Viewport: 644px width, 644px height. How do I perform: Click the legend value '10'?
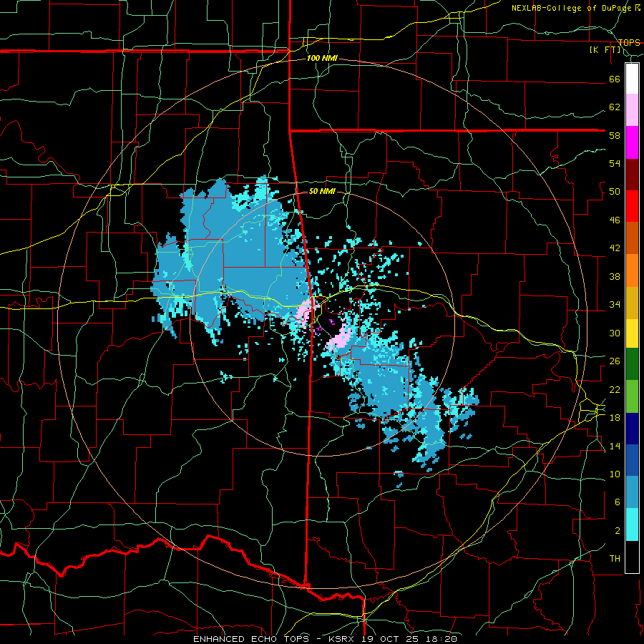[615, 474]
